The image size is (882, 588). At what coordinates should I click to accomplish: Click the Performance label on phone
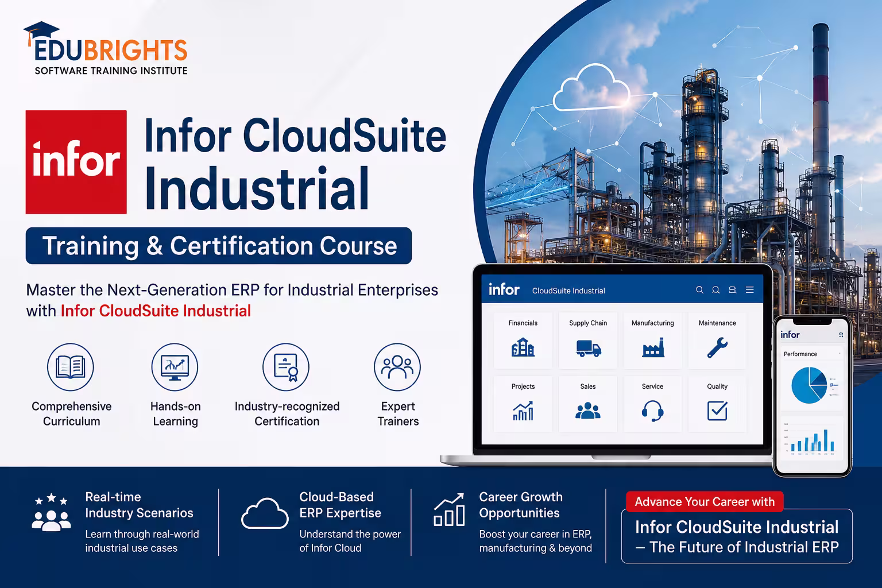point(800,354)
